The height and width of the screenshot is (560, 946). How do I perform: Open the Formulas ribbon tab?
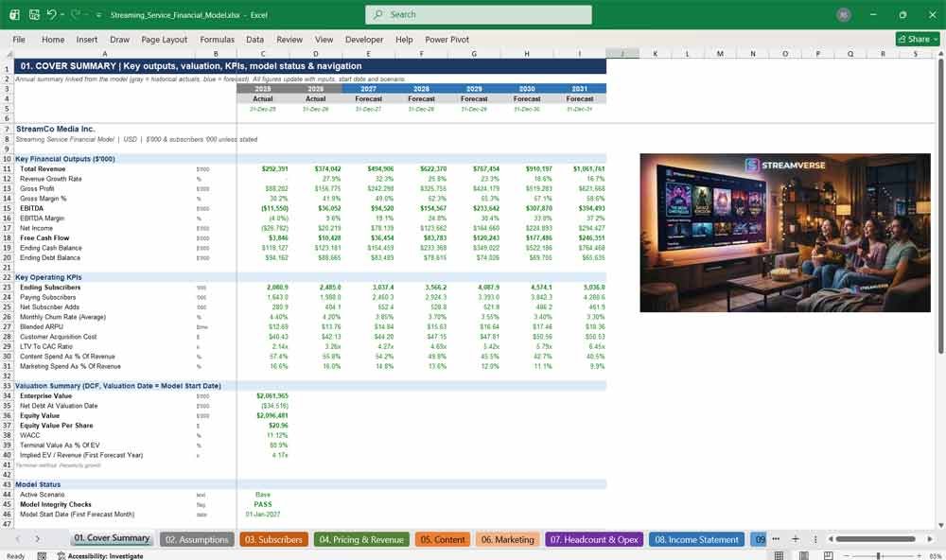tap(218, 39)
